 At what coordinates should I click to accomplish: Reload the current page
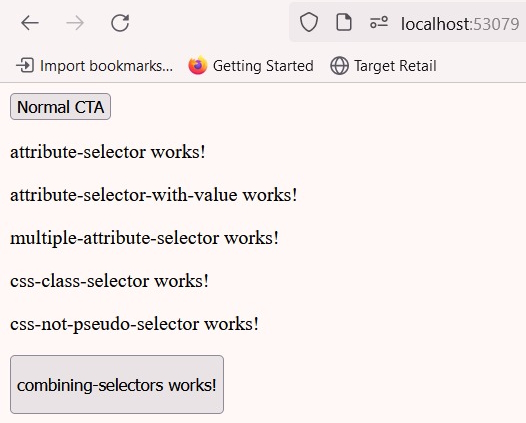pyautogui.click(x=120, y=23)
